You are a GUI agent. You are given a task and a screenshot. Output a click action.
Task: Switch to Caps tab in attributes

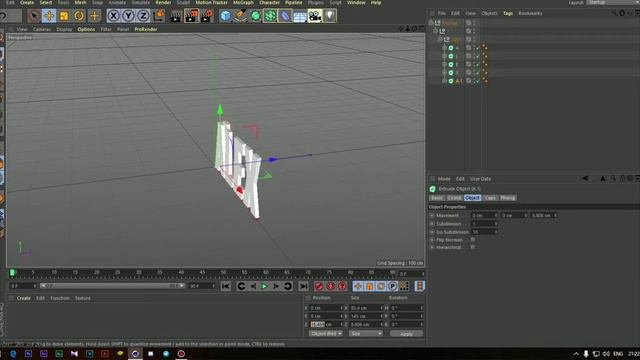[490, 198]
